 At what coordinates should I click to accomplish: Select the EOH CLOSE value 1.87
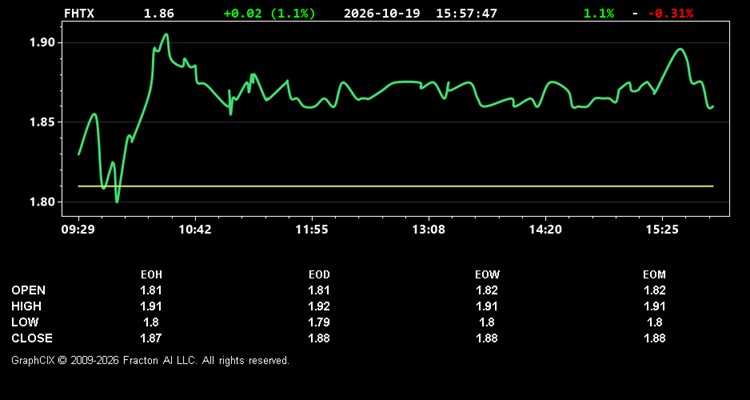point(151,338)
